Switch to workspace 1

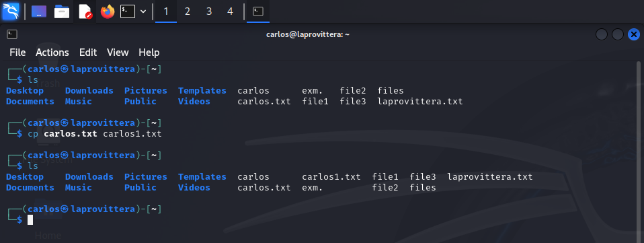coord(166,11)
